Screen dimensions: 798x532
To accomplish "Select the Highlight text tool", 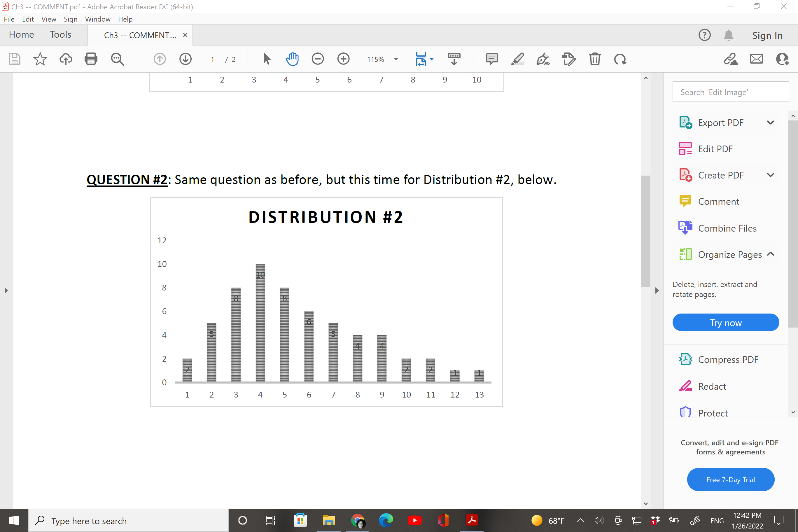I will (x=517, y=59).
